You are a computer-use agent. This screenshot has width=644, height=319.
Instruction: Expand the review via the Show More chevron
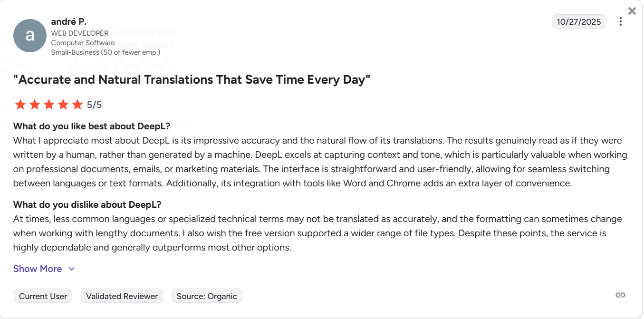(x=72, y=269)
